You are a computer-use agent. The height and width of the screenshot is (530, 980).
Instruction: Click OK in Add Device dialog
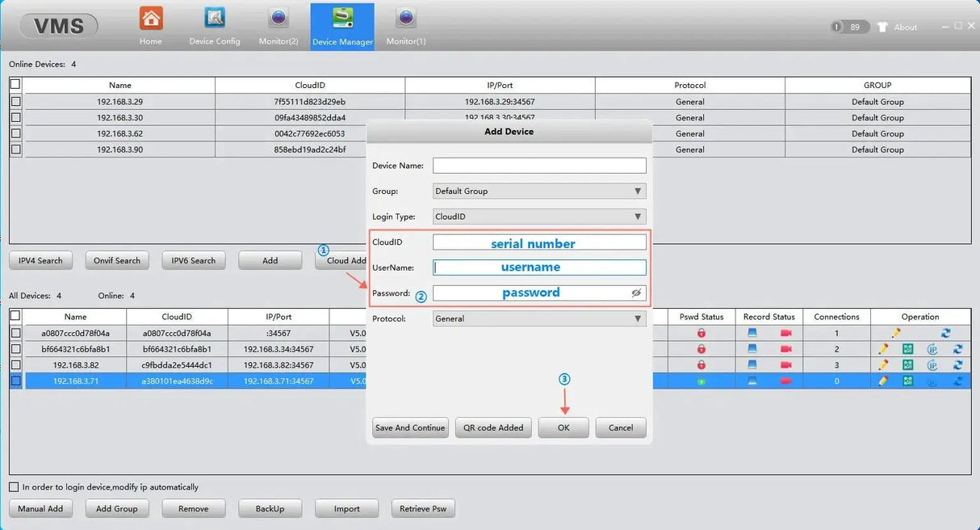pyautogui.click(x=563, y=427)
